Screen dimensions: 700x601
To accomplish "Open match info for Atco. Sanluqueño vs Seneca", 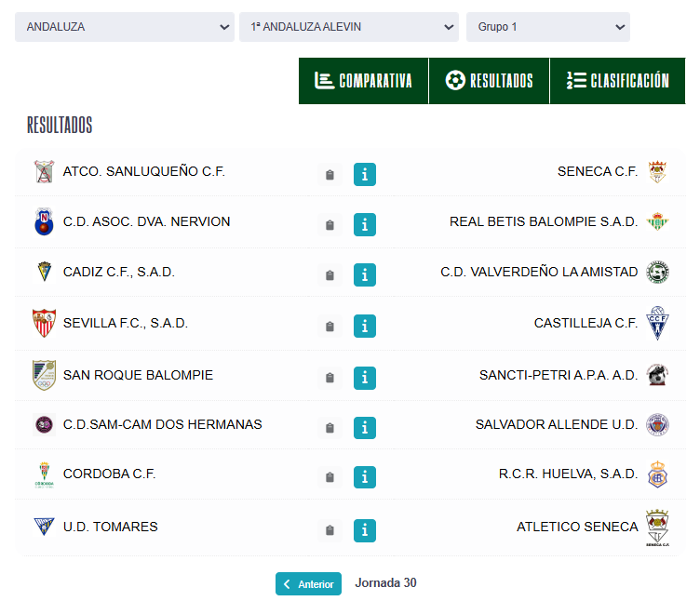I will pos(365,174).
